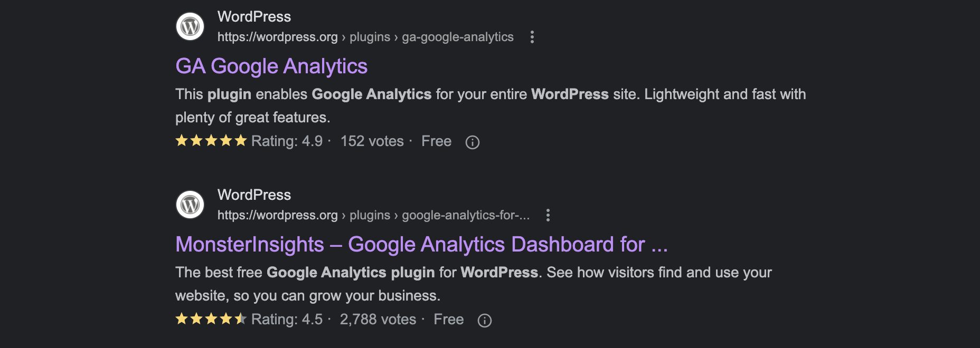Click the first star in GA Google Analytics rating

coord(181,141)
